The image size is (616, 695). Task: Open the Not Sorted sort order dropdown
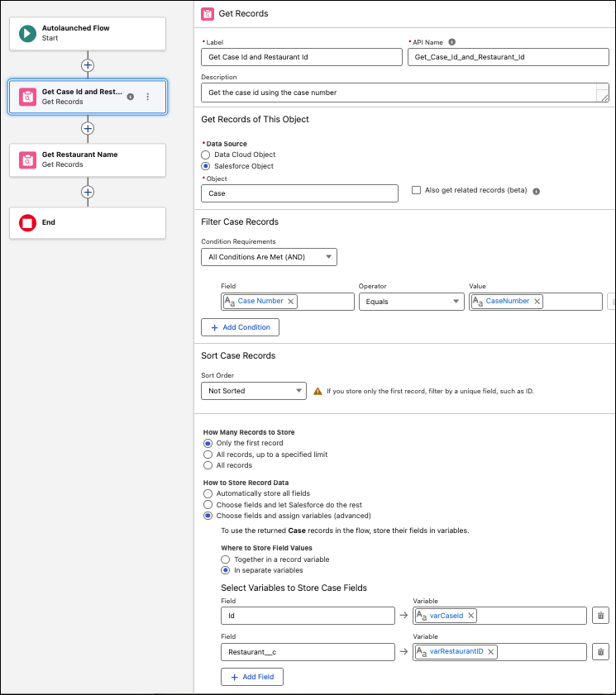tap(251, 390)
